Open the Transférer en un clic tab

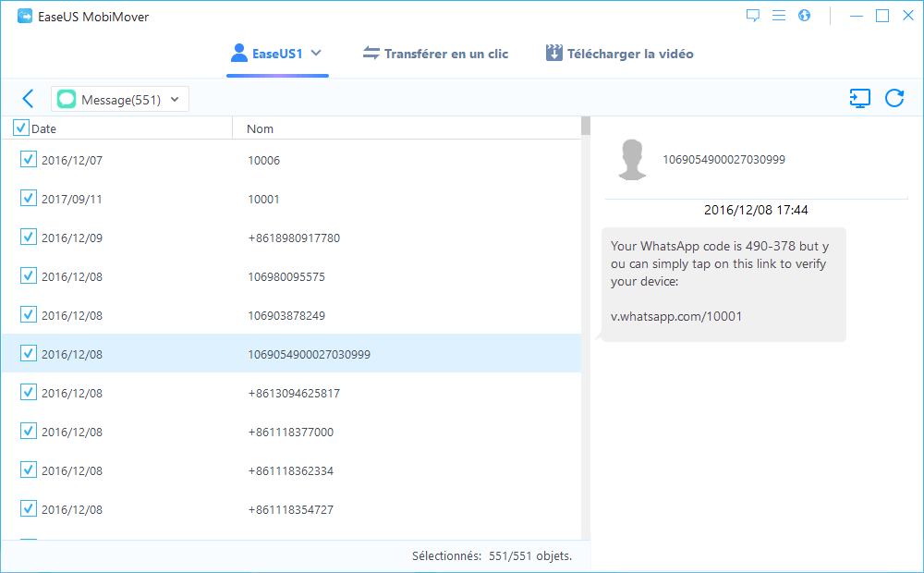pyautogui.click(x=435, y=54)
